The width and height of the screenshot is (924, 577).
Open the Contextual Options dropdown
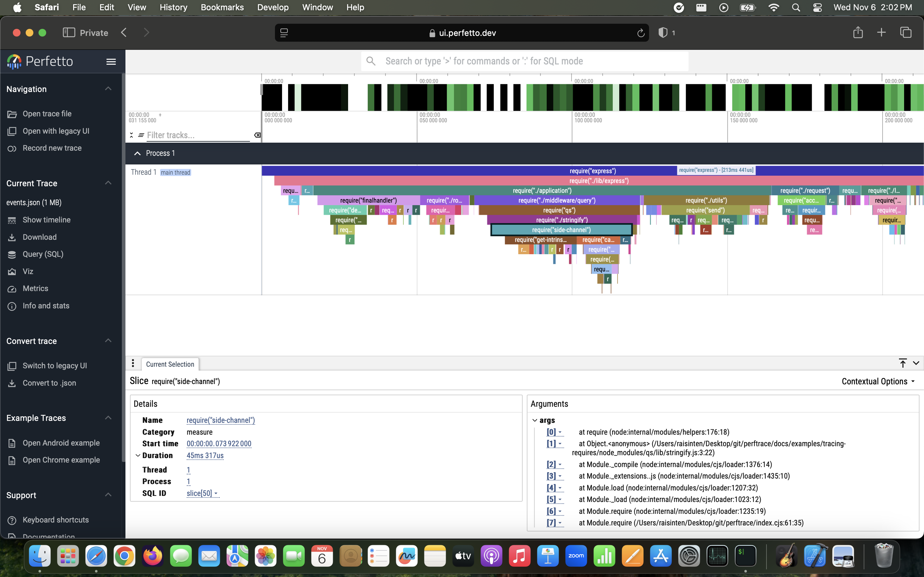pyautogui.click(x=878, y=381)
